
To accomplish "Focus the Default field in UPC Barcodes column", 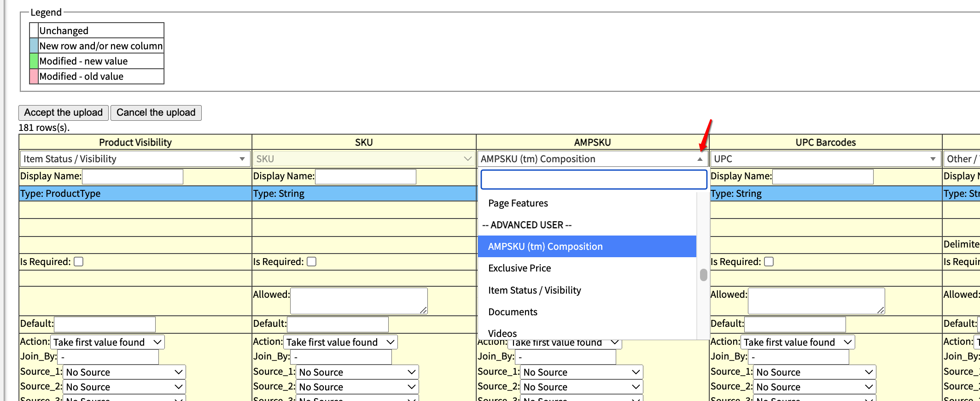I will point(795,324).
